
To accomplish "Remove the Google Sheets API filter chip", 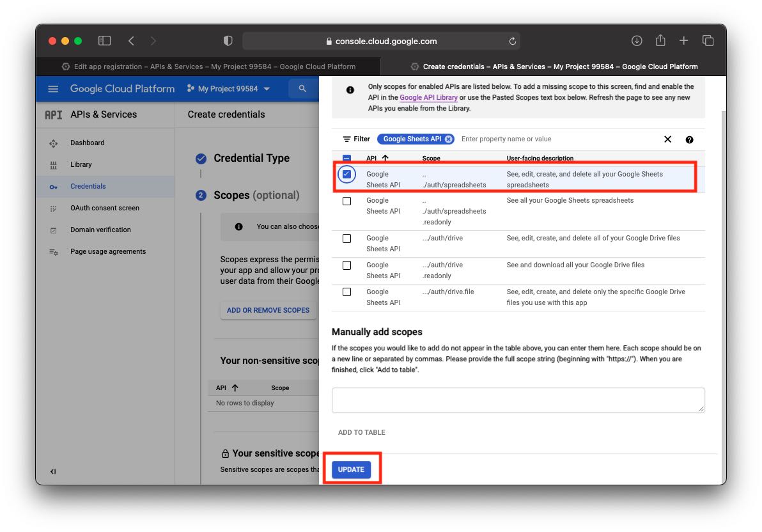I will (449, 139).
